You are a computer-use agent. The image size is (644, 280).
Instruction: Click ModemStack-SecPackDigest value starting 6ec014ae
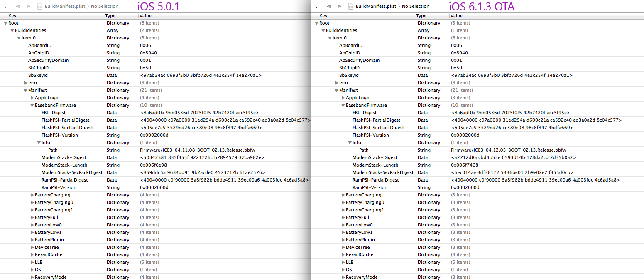coord(512,172)
